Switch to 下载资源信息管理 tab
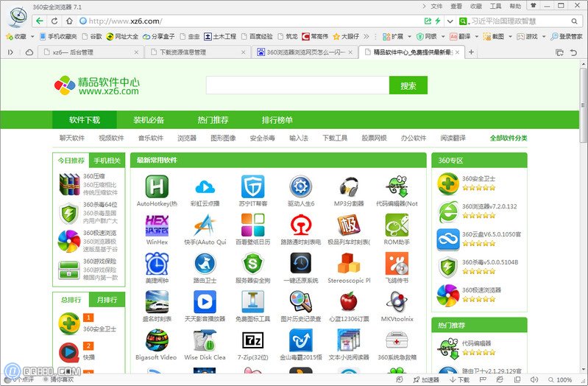Image resolution: width=588 pixels, height=386 pixels. (198, 52)
